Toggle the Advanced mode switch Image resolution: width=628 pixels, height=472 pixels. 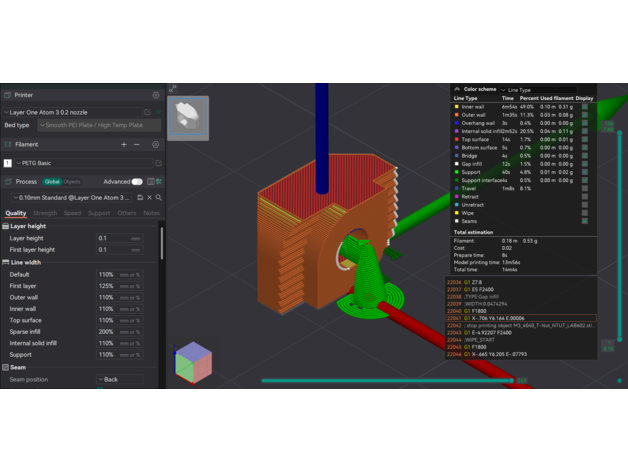coord(137,182)
